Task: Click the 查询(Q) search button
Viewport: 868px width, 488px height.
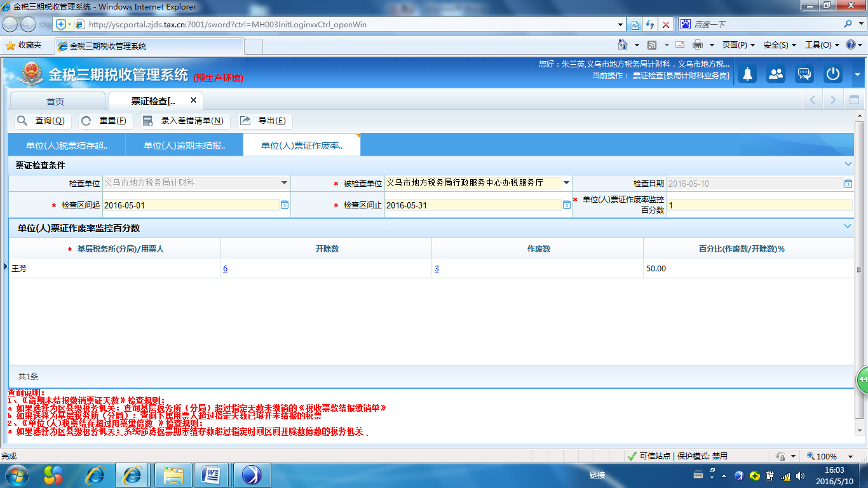Action: click(x=42, y=121)
